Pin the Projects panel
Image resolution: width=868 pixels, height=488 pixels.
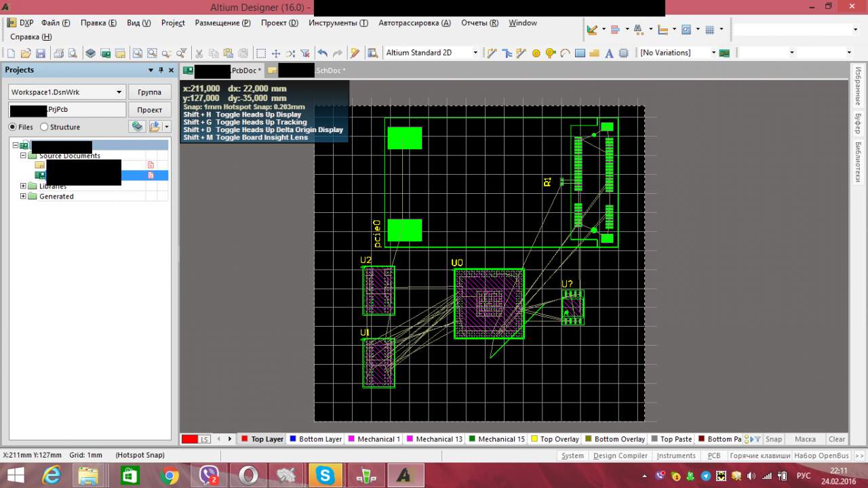click(161, 70)
